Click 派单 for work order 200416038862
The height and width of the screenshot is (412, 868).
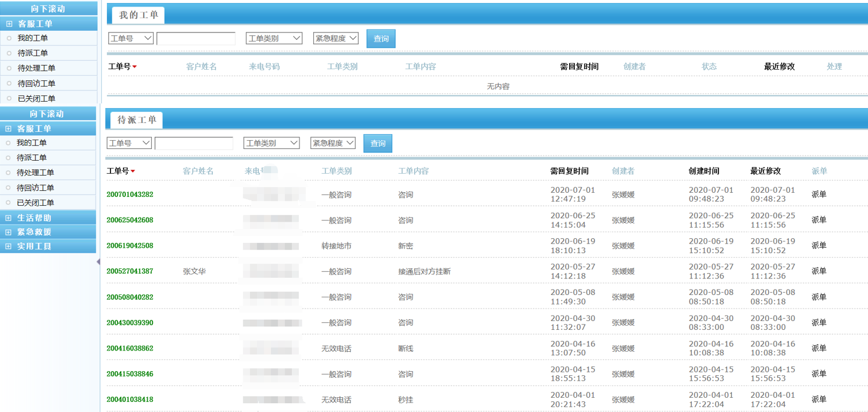coord(818,348)
